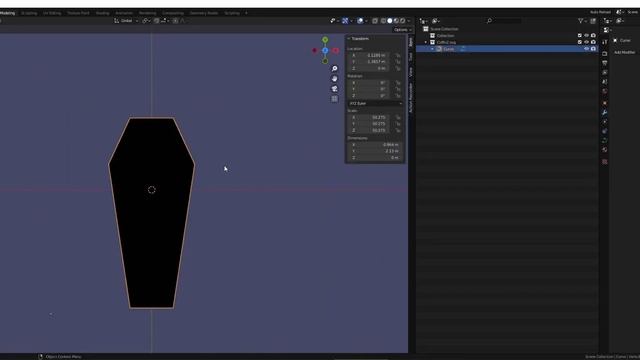The height and width of the screenshot is (360, 640).
Task: Toggle snapping magnet in viewport header
Action: pos(157,21)
